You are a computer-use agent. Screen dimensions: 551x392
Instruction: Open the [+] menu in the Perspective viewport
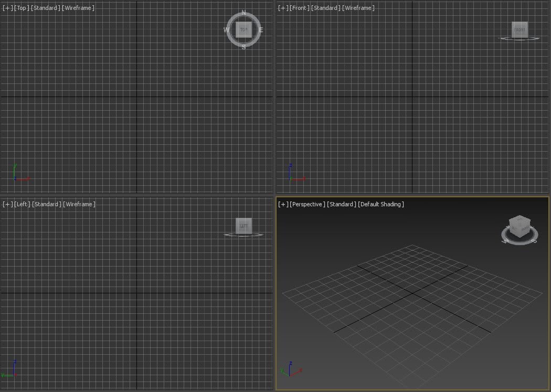tap(283, 204)
